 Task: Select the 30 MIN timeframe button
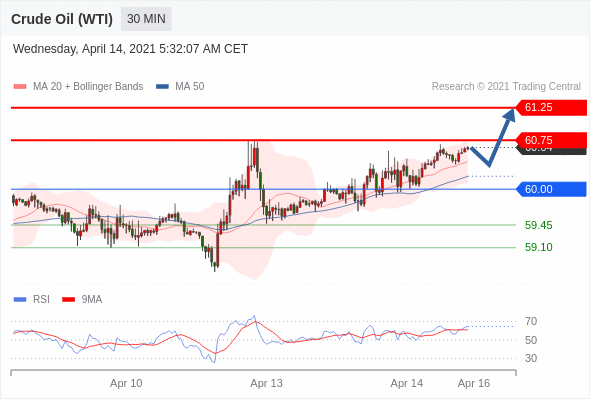pyautogui.click(x=146, y=19)
